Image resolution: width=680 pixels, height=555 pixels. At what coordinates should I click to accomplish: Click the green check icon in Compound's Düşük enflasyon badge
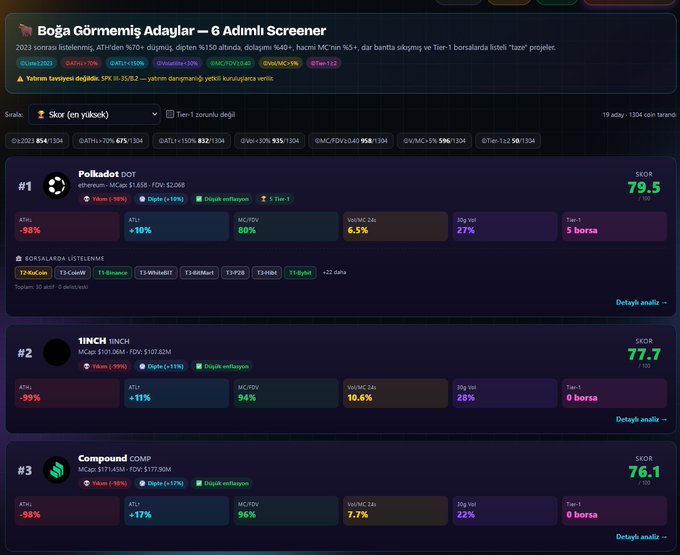pos(199,483)
